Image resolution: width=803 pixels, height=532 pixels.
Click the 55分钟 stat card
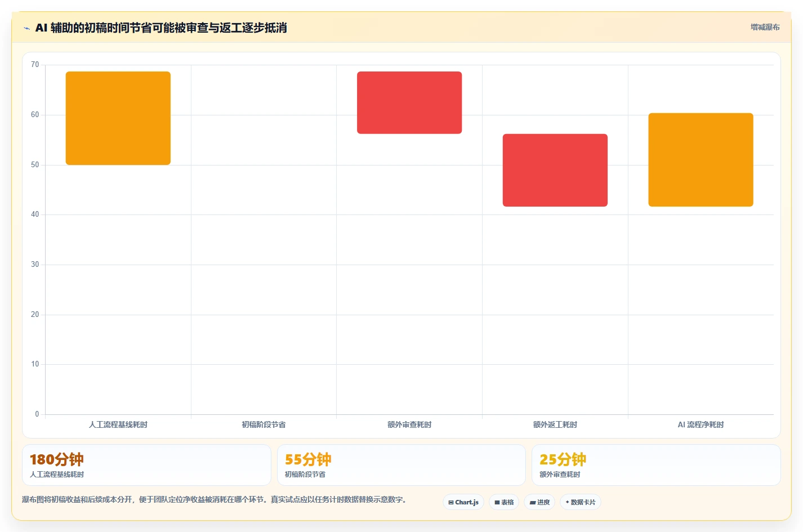coord(401,465)
